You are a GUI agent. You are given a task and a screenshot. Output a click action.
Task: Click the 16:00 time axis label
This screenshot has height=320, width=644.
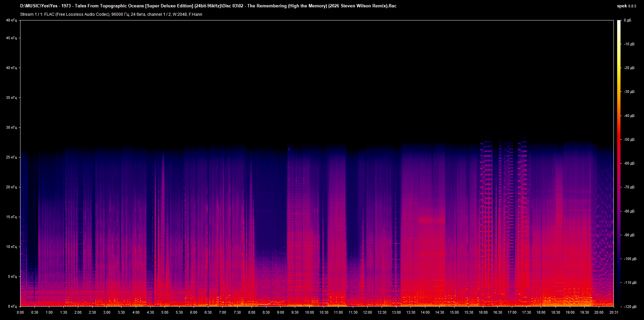pyautogui.click(x=483, y=313)
